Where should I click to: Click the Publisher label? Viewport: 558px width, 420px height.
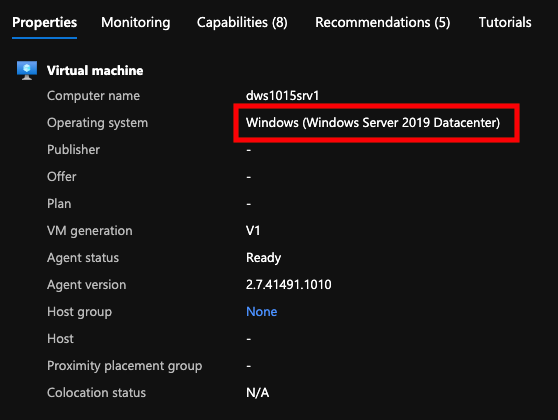coord(73,150)
